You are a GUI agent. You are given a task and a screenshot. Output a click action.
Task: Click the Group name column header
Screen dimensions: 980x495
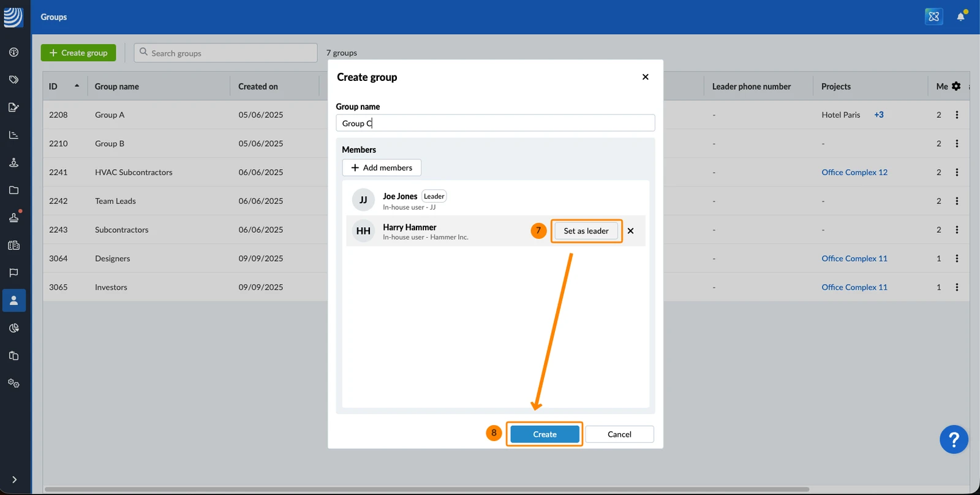(x=117, y=86)
